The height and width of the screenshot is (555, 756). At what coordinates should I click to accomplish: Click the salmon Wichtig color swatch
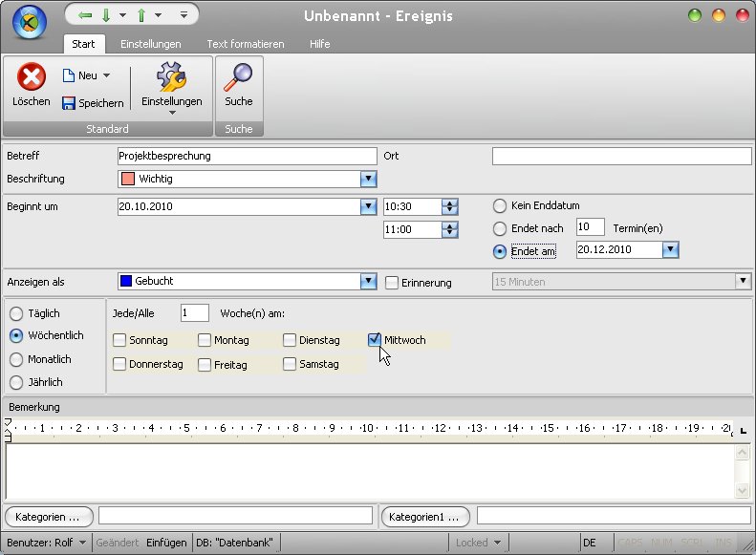tap(128, 179)
